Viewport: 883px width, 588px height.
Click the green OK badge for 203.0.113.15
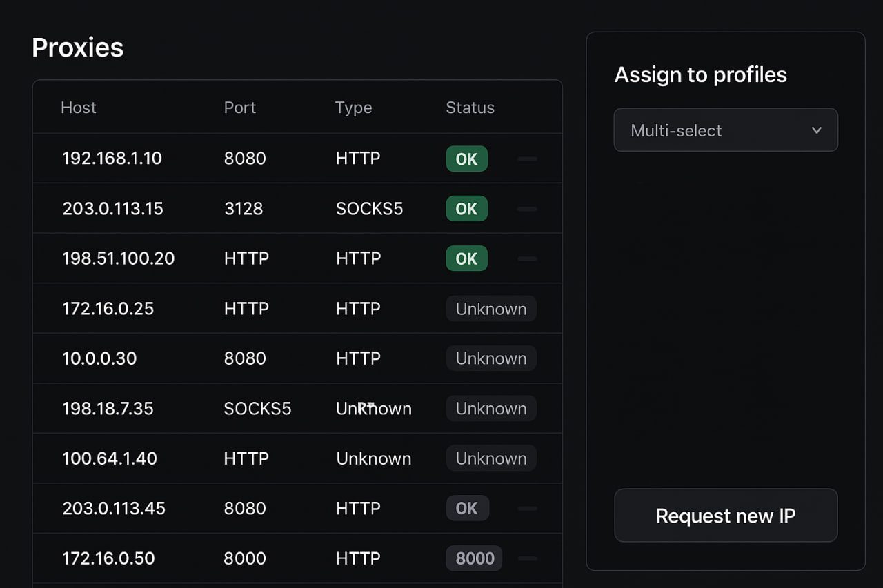(x=466, y=209)
